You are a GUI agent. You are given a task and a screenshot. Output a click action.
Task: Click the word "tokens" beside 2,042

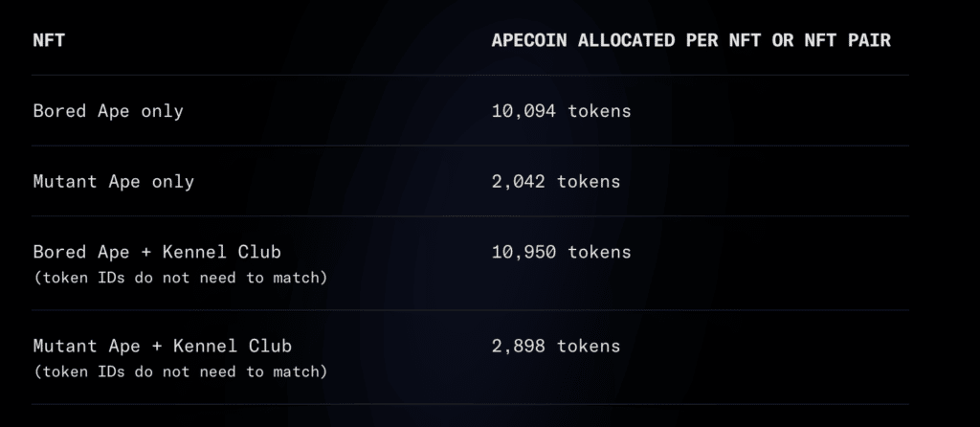click(588, 181)
